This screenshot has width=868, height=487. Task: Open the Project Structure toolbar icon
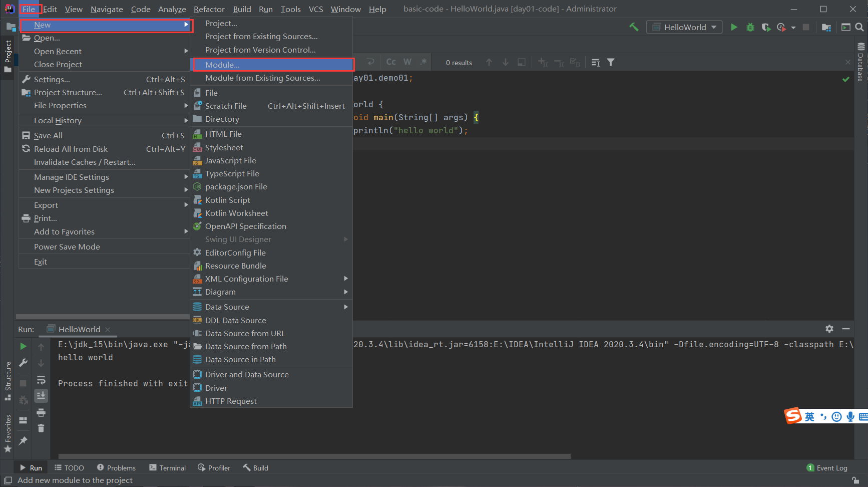pyautogui.click(x=826, y=27)
